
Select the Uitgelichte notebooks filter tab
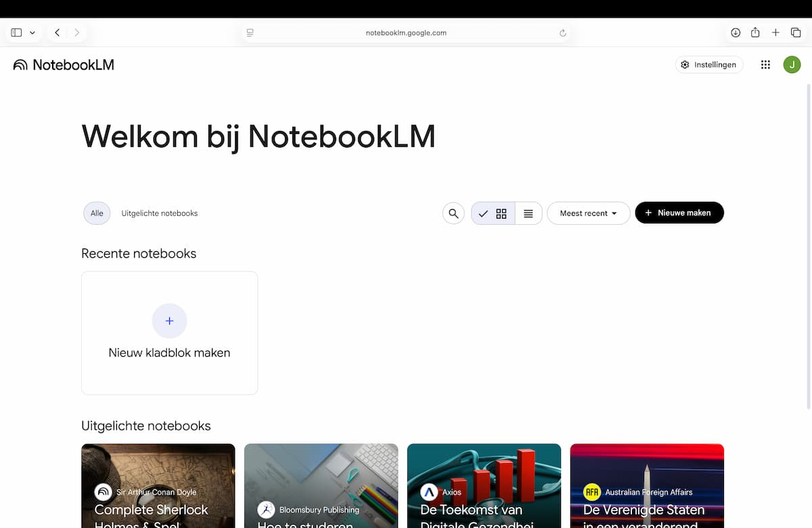(160, 213)
